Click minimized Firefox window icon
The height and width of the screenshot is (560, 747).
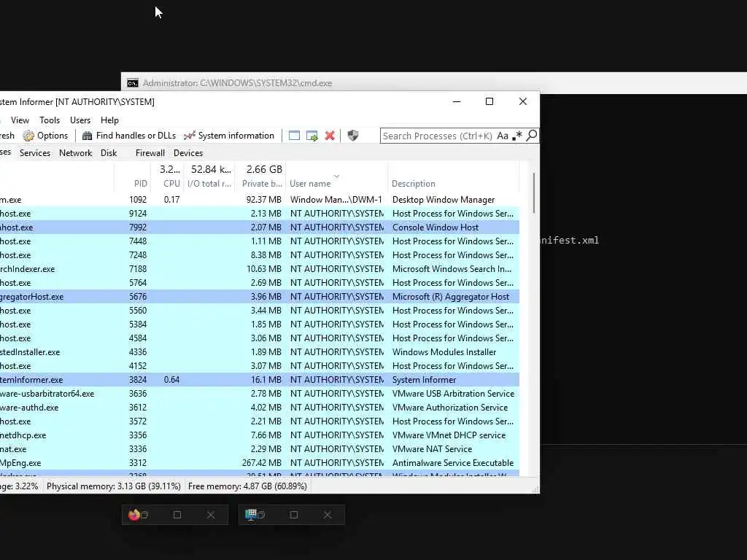click(134, 515)
